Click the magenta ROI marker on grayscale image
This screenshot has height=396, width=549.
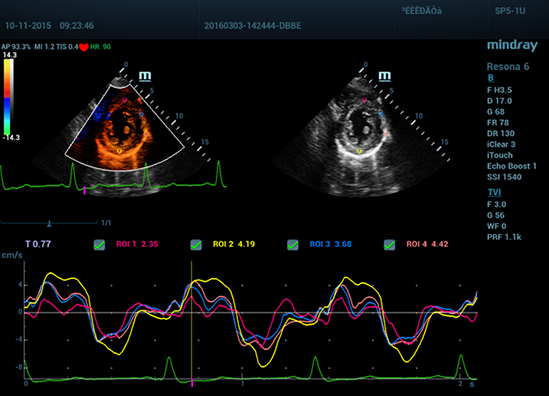[x=364, y=100]
